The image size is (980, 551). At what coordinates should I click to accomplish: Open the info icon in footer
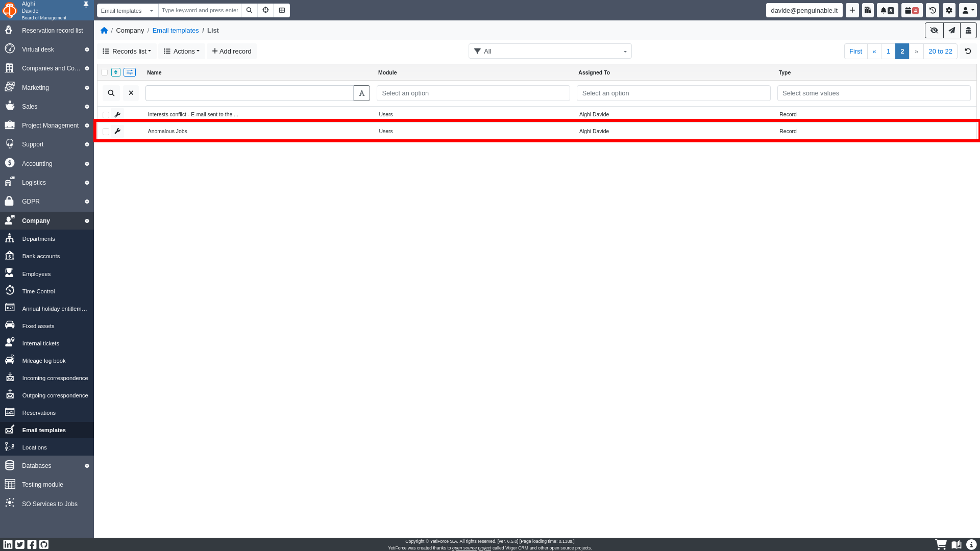tap(971, 544)
